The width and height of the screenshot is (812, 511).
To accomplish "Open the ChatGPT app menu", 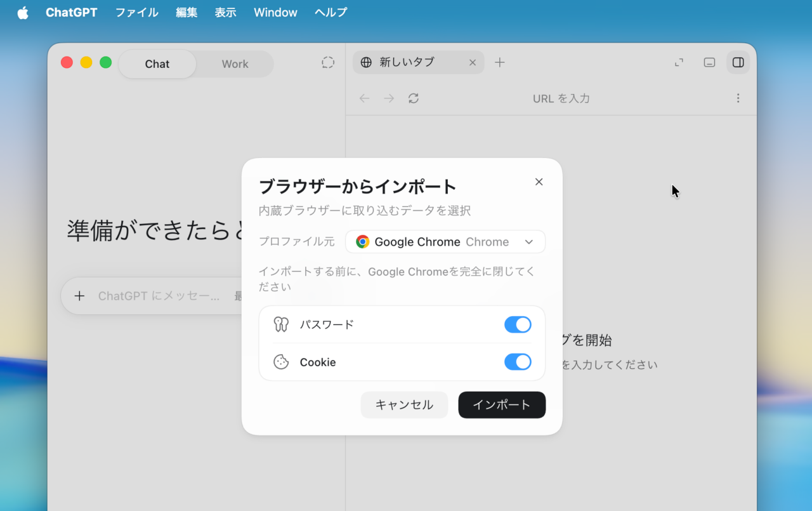I will [x=72, y=13].
